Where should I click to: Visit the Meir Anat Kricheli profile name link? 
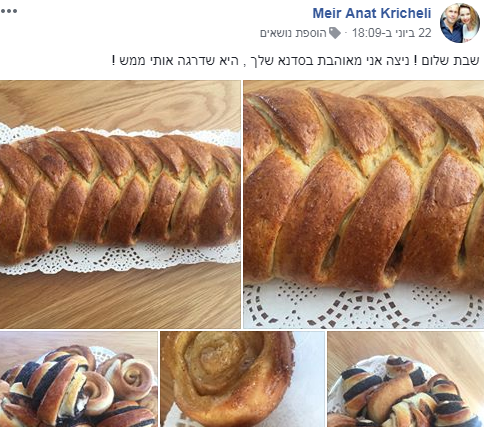tap(372, 13)
